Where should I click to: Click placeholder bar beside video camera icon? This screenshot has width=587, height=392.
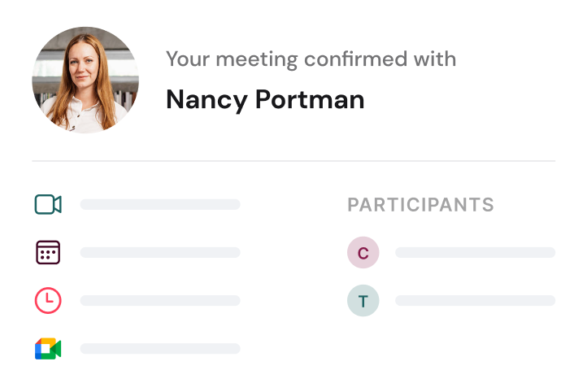(x=160, y=204)
